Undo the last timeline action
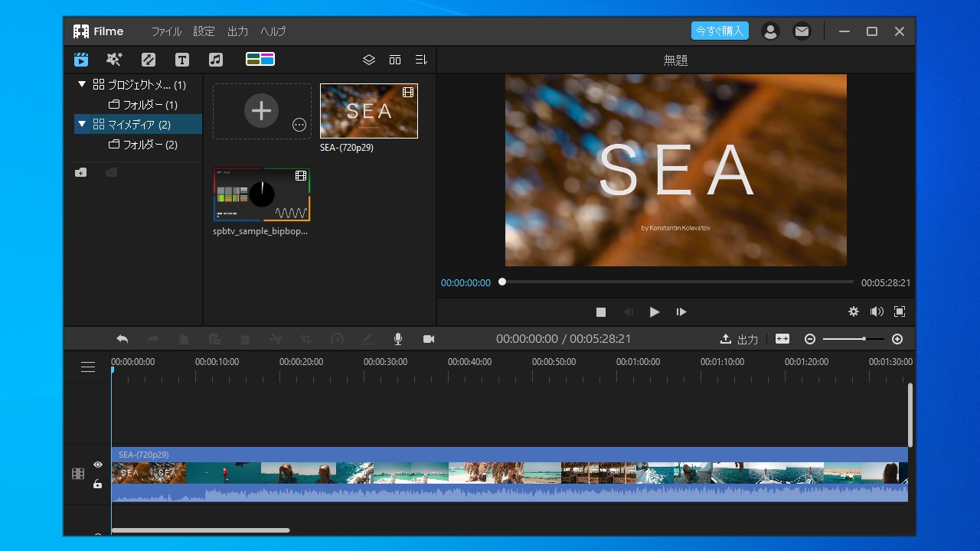The image size is (980, 551). pyautogui.click(x=122, y=339)
